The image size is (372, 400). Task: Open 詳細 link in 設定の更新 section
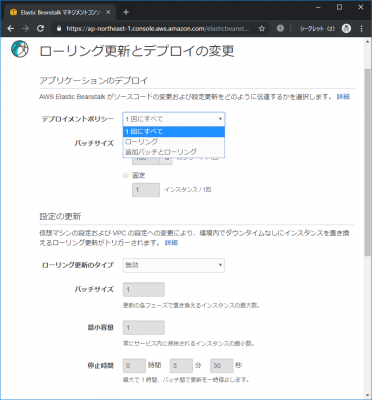click(171, 243)
